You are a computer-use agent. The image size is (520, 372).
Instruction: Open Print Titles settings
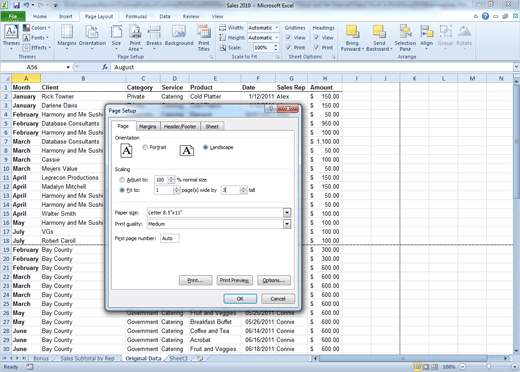tap(204, 37)
